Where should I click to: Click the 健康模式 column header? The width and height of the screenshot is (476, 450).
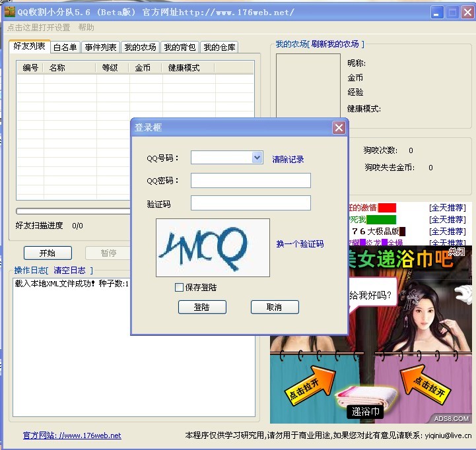[x=189, y=68]
